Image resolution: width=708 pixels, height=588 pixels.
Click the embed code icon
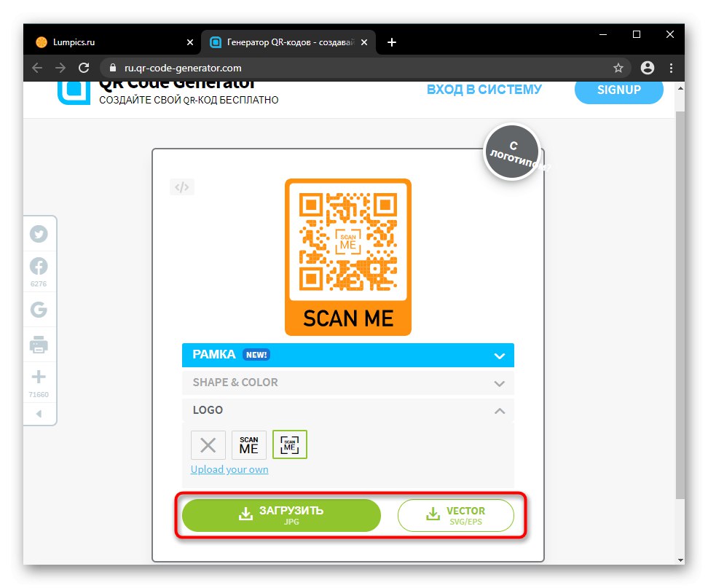(182, 187)
